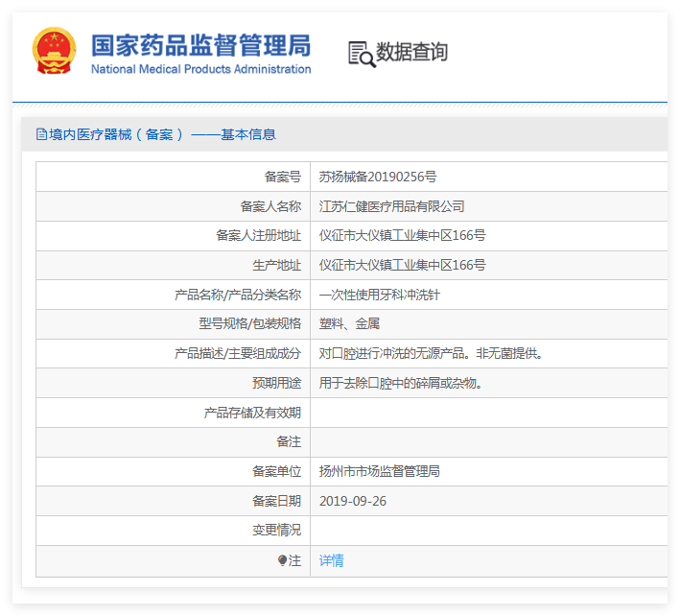Click company name 江苏仁健医疗用品有限公司

coord(391,206)
